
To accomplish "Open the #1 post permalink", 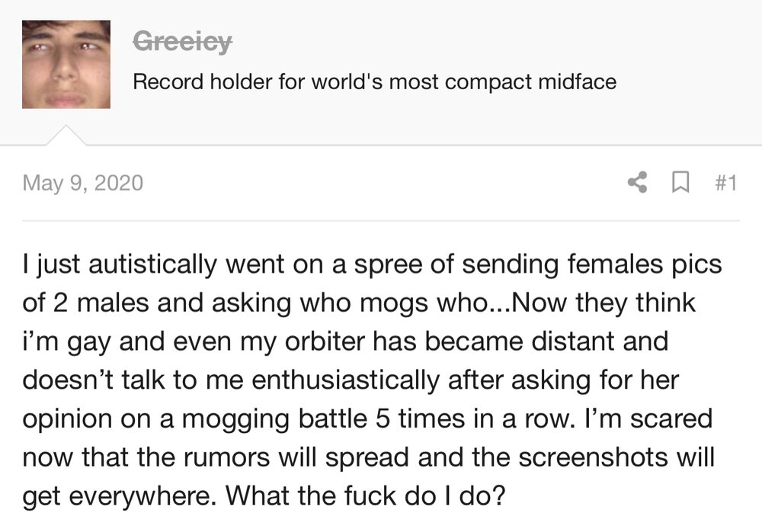I will pyautogui.click(x=726, y=183).
